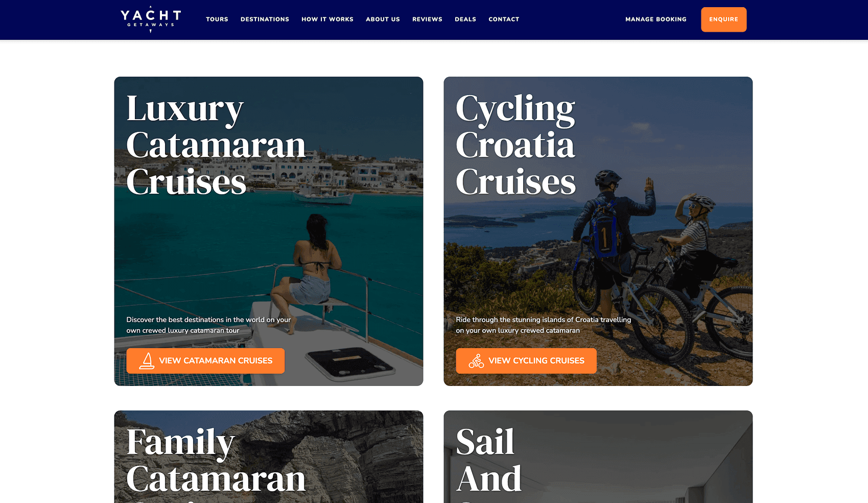The height and width of the screenshot is (503, 868).
Task: Go to How It Works page
Action: (x=327, y=19)
